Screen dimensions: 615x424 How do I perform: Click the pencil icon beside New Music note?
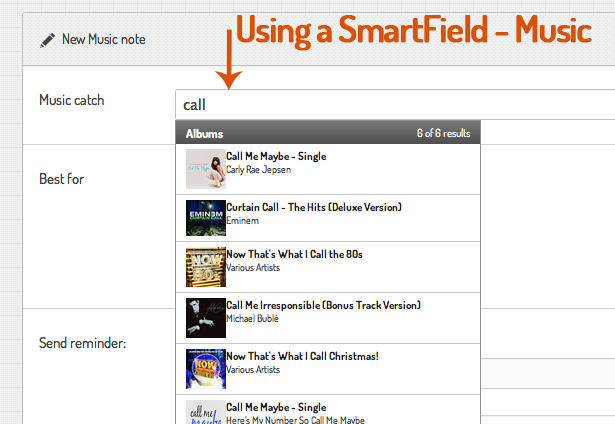tap(47, 40)
